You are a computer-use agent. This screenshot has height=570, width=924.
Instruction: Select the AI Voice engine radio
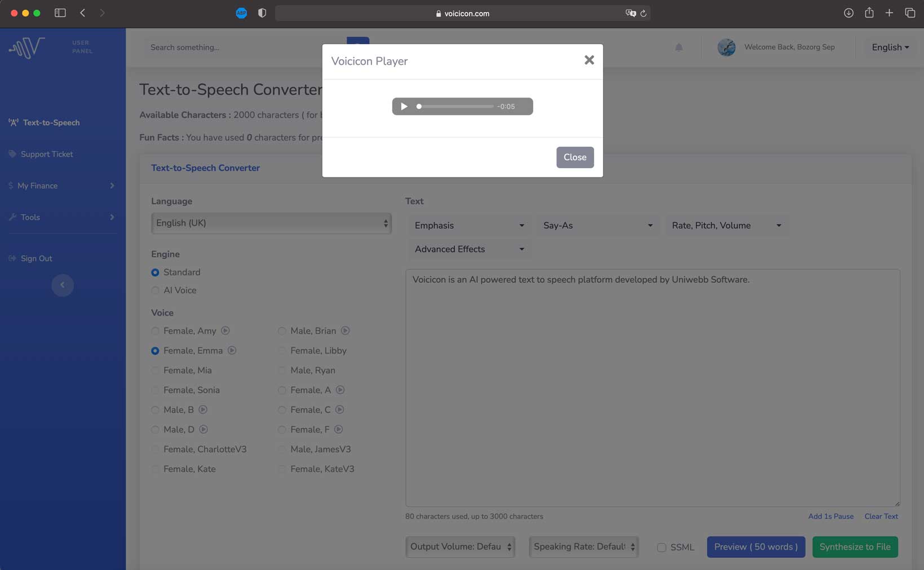pyautogui.click(x=155, y=290)
